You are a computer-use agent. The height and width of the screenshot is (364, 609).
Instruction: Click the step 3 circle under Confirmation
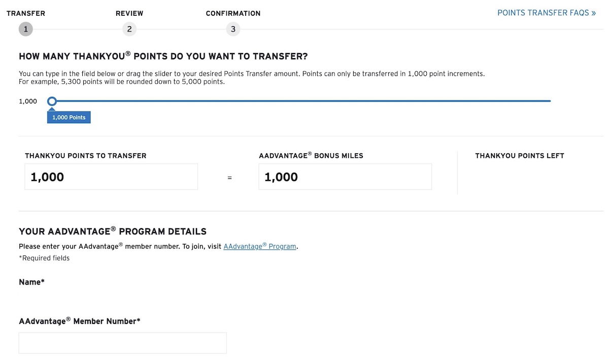point(233,29)
